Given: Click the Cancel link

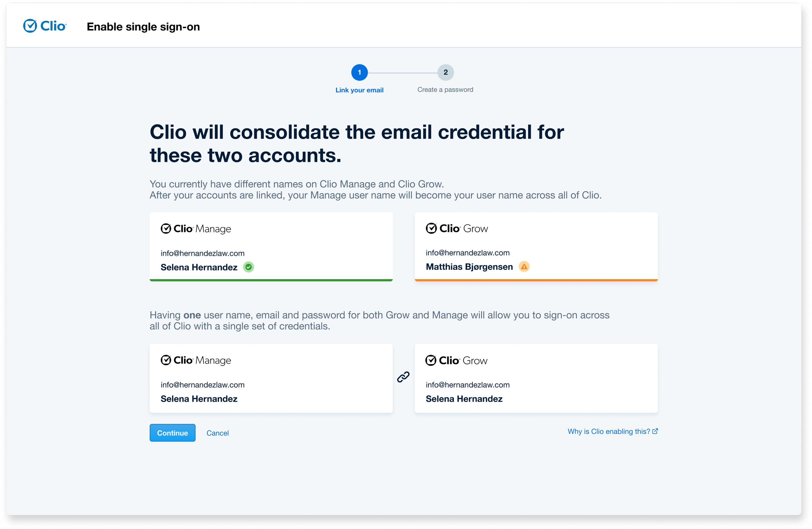Looking at the screenshot, I should pyautogui.click(x=218, y=433).
